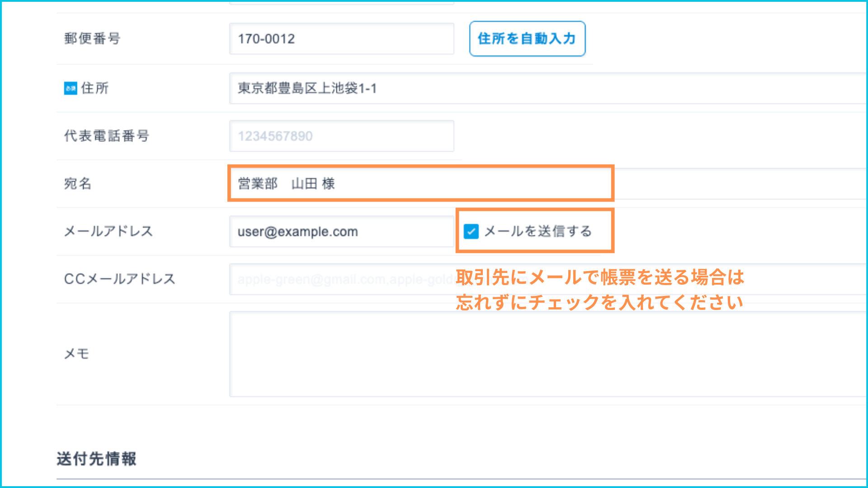Viewport: 868px width, 488px height.
Task: Click the 郵便番号 input field with 170-0012
Action: pos(341,39)
